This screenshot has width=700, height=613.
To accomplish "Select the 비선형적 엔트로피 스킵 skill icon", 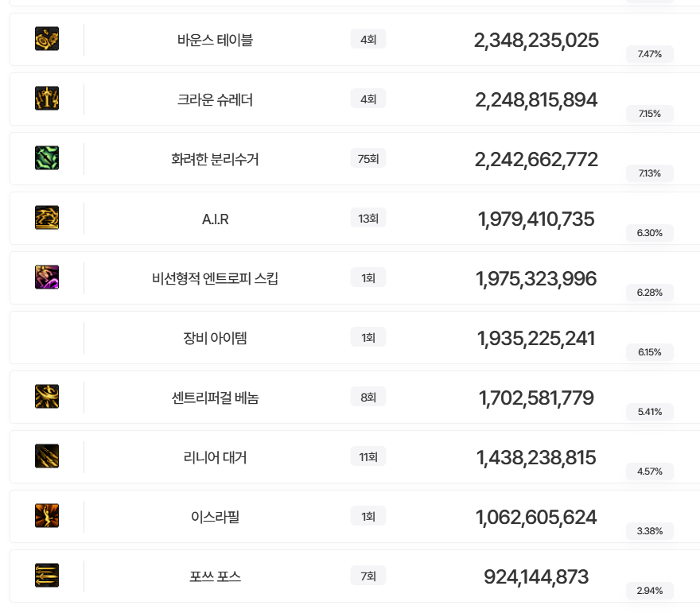I will [x=47, y=277].
